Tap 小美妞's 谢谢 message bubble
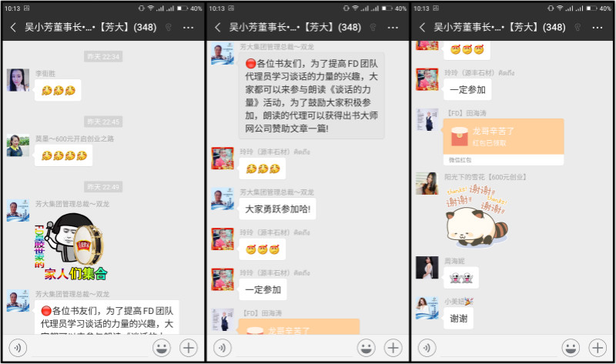 pos(457,317)
